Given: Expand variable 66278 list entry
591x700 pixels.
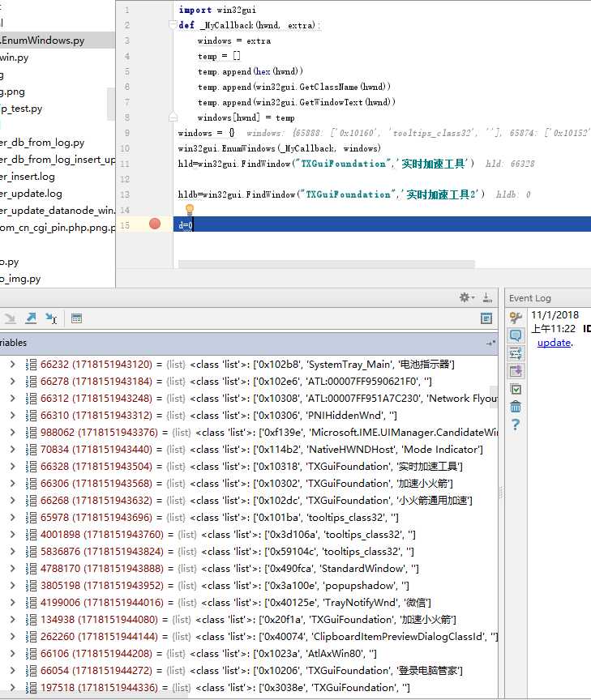Looking at the screenshot, I should (12, 382).
